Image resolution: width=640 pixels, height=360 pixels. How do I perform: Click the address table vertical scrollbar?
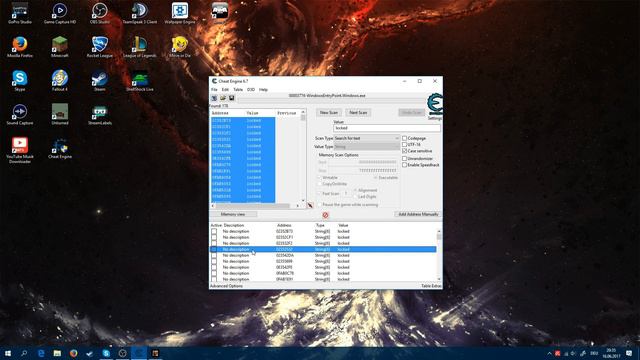point(439,255)
